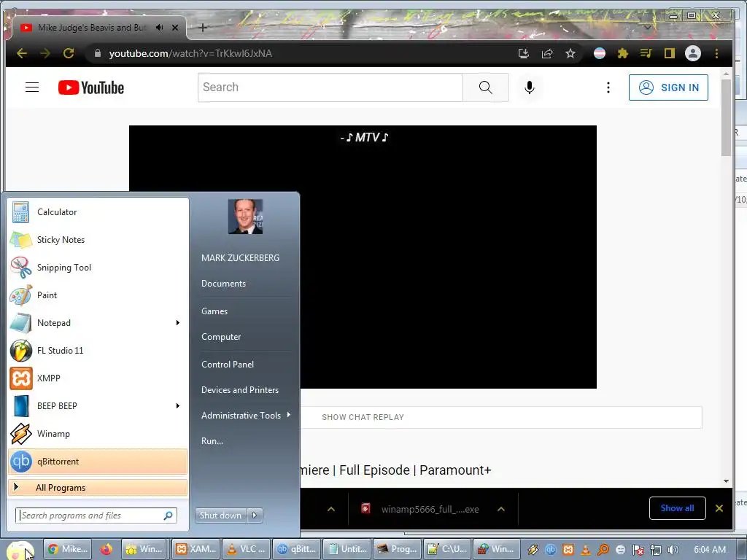Image resolution: width=747 pixels, height=560 pixels.
Task: Open Games from the Start menu
Action: click(x=214, y=311)
